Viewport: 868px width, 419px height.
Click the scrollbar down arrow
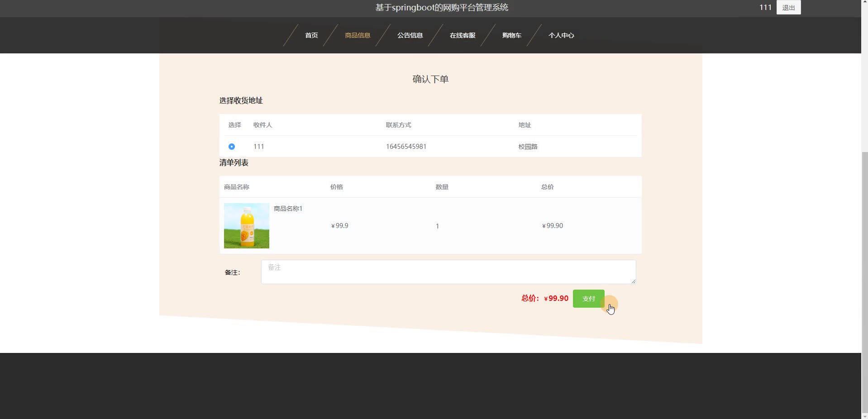pyautogui.click(x=864, y=416)
